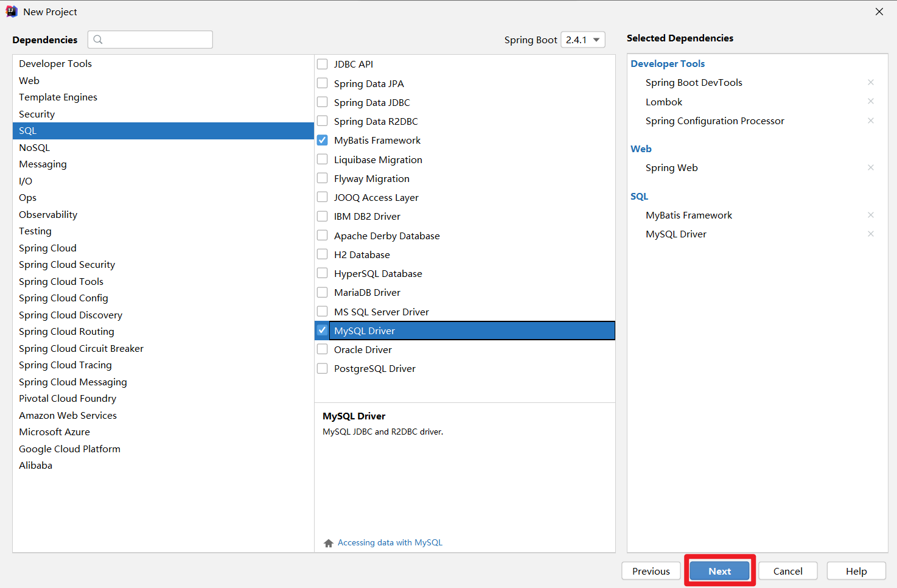
Task: Choose Microsoft Azure category
Action: click(x=163, y=432)
